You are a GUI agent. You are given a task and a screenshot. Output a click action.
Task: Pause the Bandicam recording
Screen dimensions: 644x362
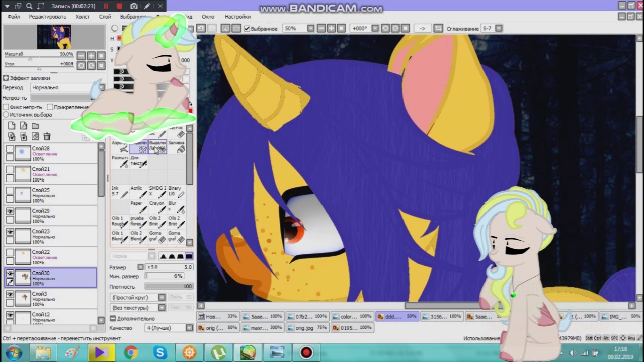pos(106,6)
